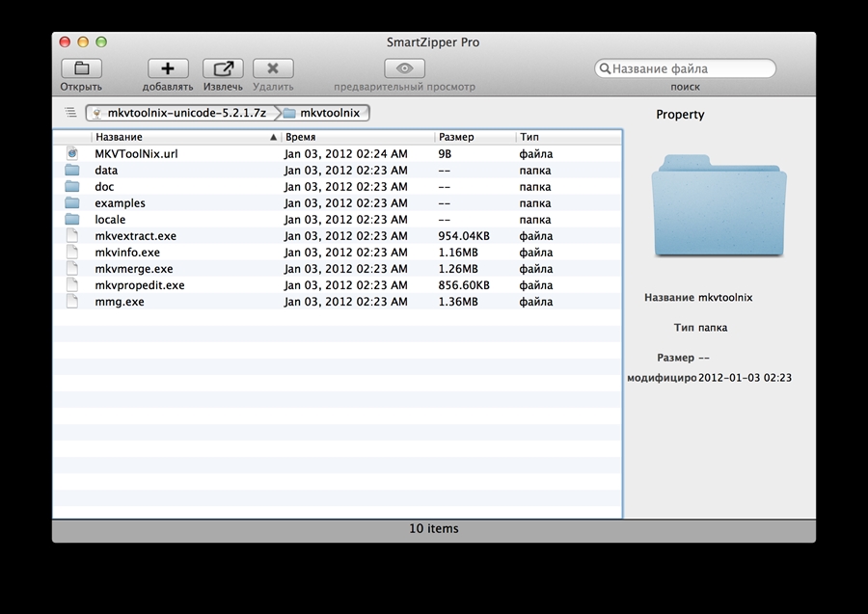The width and height of the screenshot is (868, 614).
Task: Sort by Тип column header
Action: (x=569, y=137)
